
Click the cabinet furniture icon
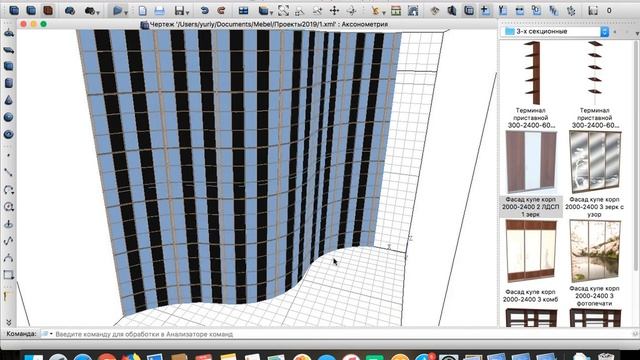[396, 11]
